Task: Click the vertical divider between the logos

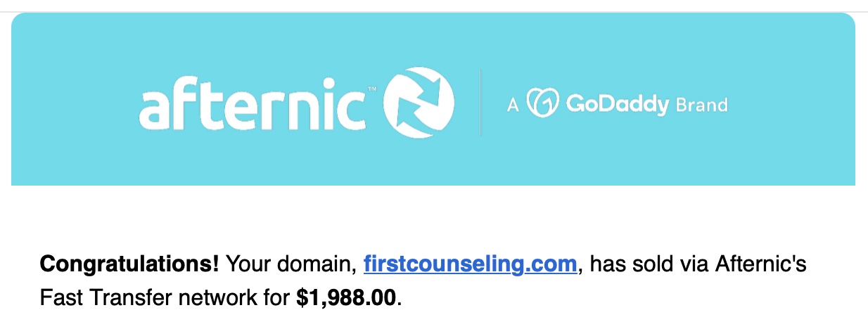Action: [x=480, y=103]
